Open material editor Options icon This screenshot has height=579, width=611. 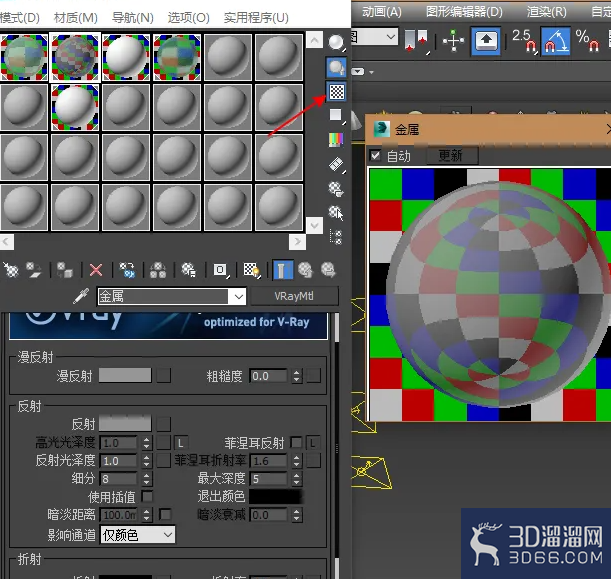[336, 189]
